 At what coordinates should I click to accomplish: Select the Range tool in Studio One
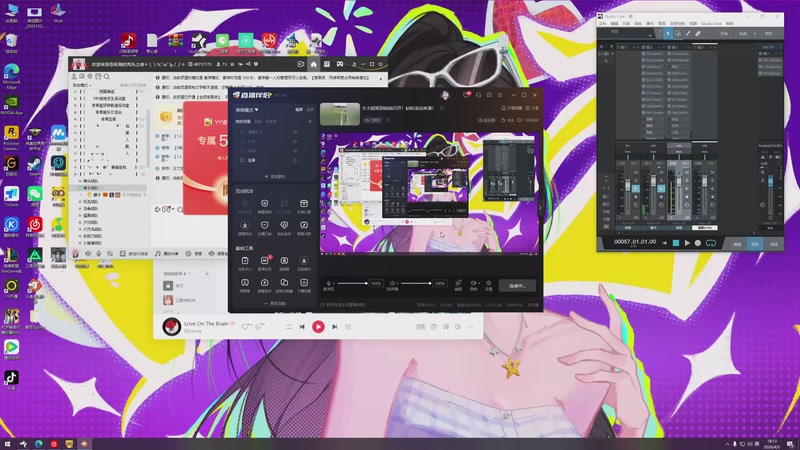pyautogui.click(x=678, y=34)
